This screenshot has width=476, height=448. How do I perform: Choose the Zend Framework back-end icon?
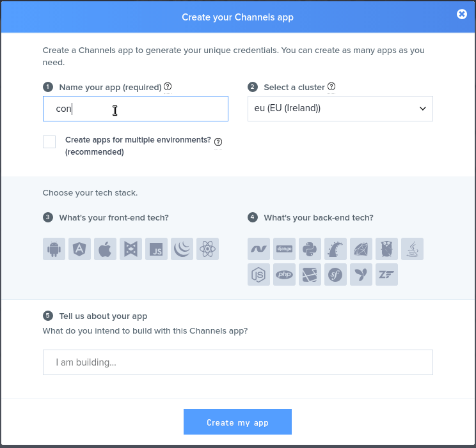point(386,275)
